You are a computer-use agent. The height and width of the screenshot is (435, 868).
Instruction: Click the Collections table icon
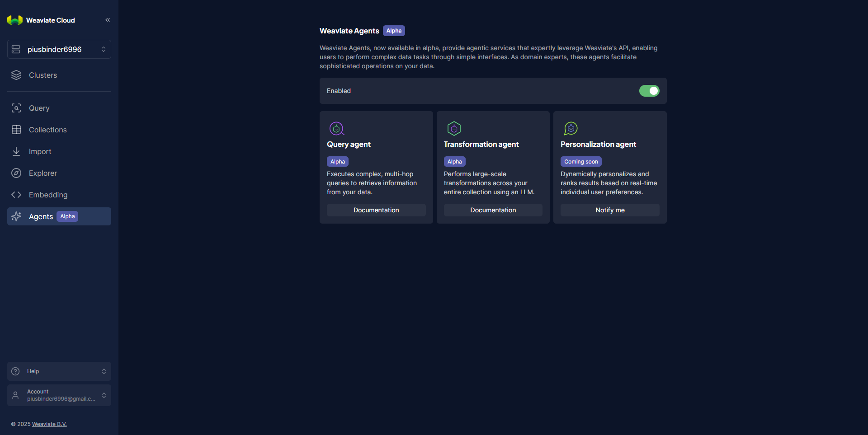point(16,130)
